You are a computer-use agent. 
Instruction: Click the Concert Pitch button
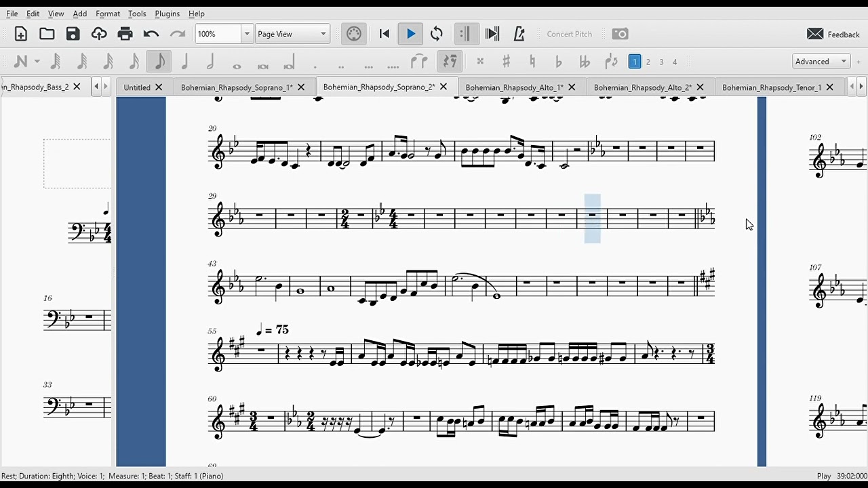[x=570, y=34]
